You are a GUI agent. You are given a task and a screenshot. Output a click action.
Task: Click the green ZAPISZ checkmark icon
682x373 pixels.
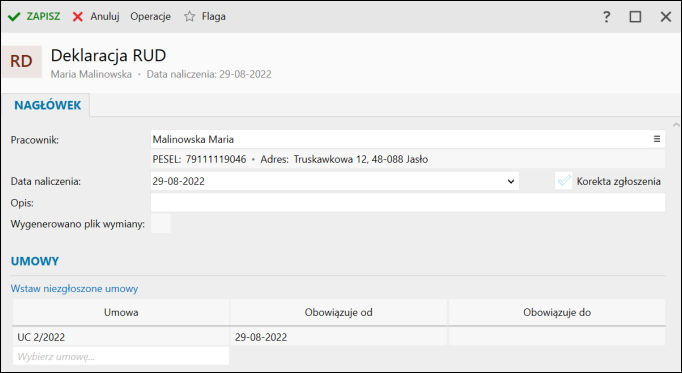14,17
